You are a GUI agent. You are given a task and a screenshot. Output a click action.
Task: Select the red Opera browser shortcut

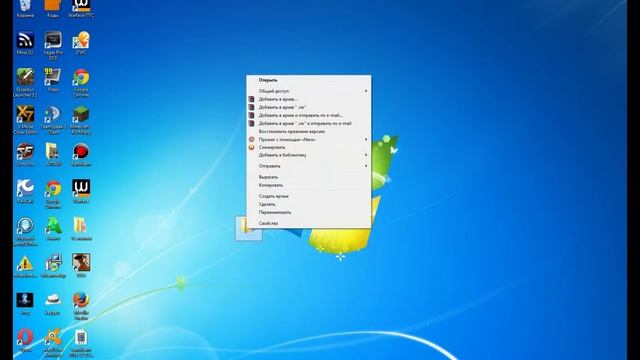point(25,338)
